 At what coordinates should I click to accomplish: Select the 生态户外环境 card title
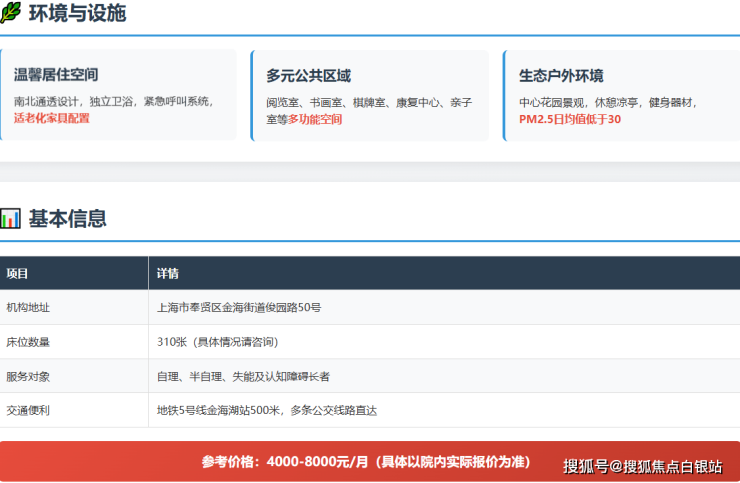[x=561, y=76]
